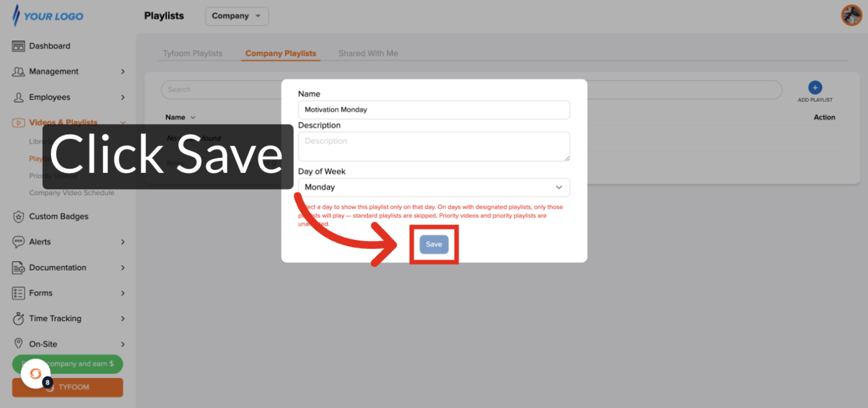Expand the Employees section chevron
Viewport: 868px width, 408px height.
coord(123,97)
